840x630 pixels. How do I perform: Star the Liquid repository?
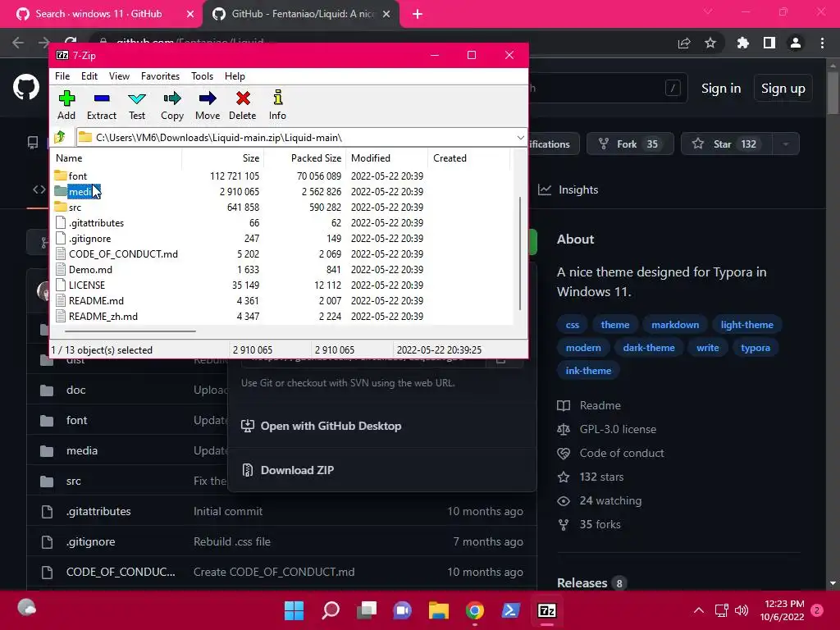click(x=727, y=144)
